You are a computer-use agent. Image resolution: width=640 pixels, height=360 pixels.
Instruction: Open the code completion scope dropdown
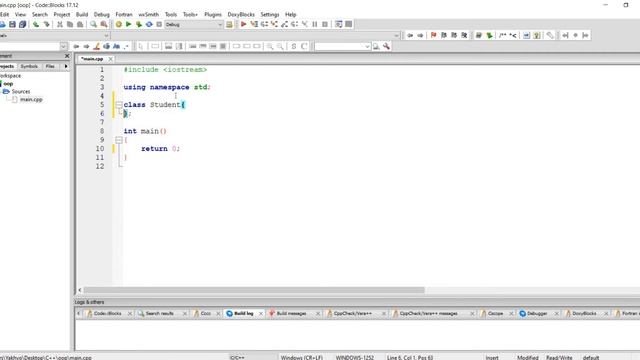pyautogui.click(x=106, y=36)
